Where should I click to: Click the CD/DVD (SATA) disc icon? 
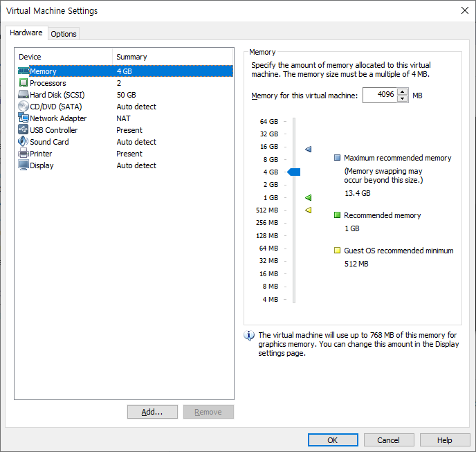(x=24, y=107)
